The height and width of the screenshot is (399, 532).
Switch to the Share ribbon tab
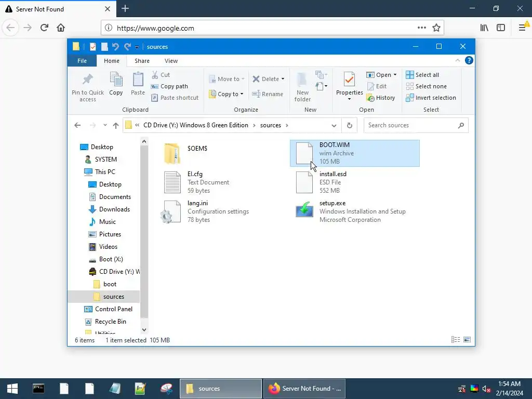point(142,61)
